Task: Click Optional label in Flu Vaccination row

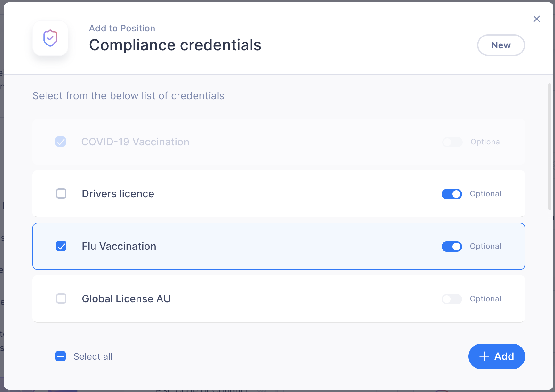Action: click(x=485, y=246)
